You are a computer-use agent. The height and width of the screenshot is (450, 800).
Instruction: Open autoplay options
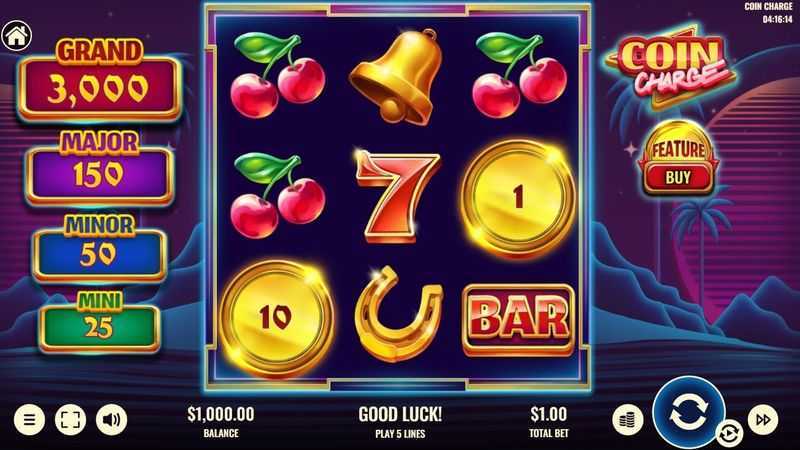(x=729, y=434)
